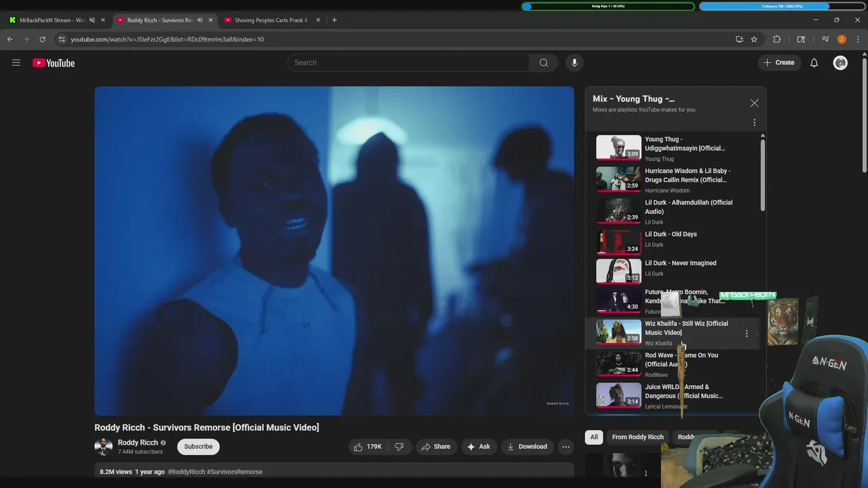The width and height of the screenshot is (868, 488).
Task: Open Roddy Ricch channel avatar
Action: tap(103, 447)
